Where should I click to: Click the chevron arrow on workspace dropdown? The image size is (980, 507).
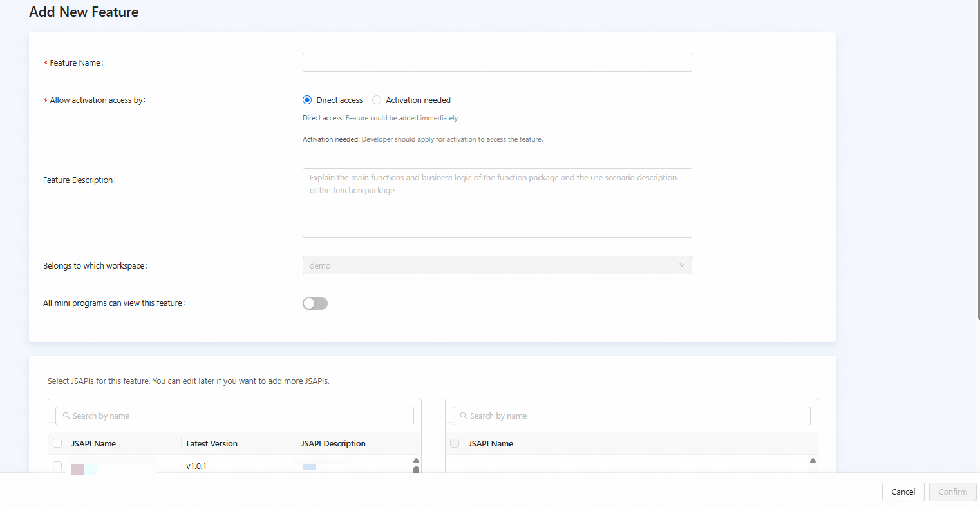[682, 265]
